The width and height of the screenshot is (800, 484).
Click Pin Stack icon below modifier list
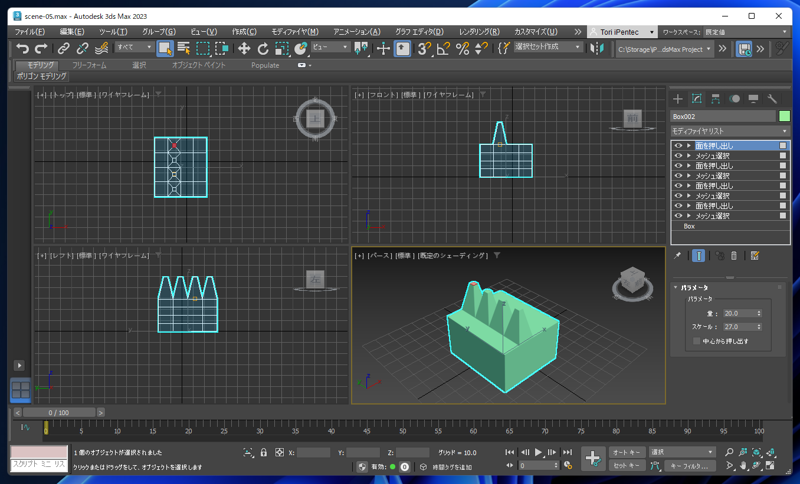[x=677, y=256]
